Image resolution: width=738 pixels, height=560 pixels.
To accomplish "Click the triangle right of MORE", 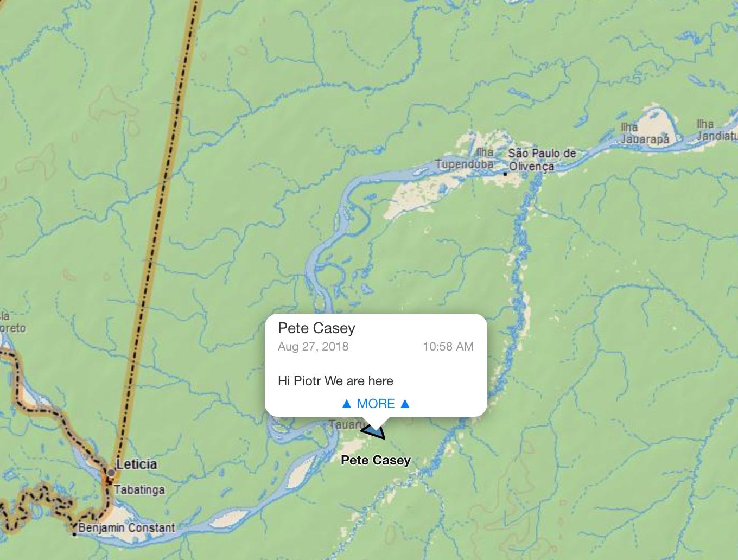I will 405,404.
